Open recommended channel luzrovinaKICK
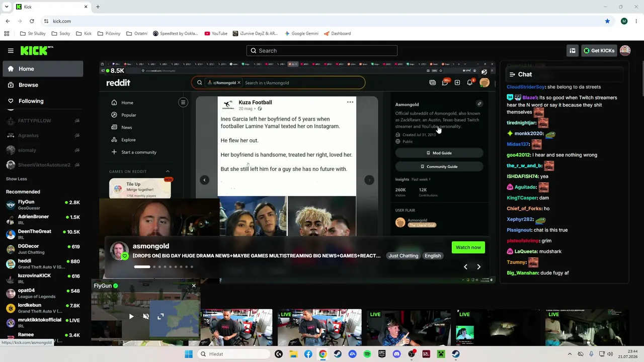Image resolution: width=644 pixels, height=362 pixels. tap(43, 279)
